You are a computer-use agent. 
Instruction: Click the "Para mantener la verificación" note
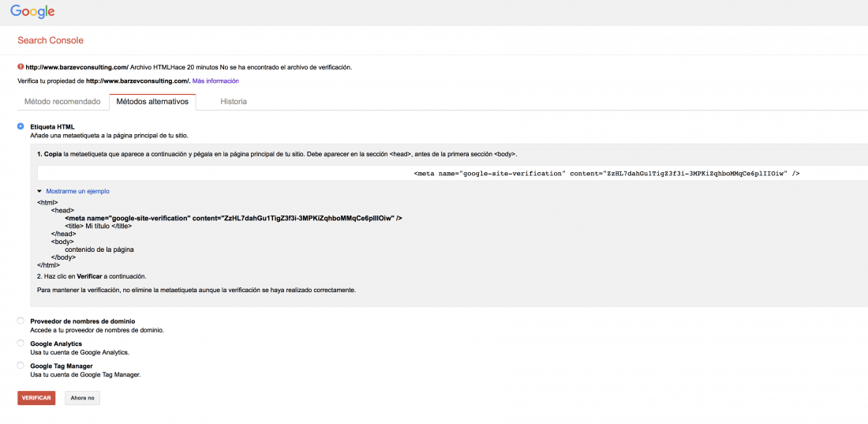tap(196, 290)
